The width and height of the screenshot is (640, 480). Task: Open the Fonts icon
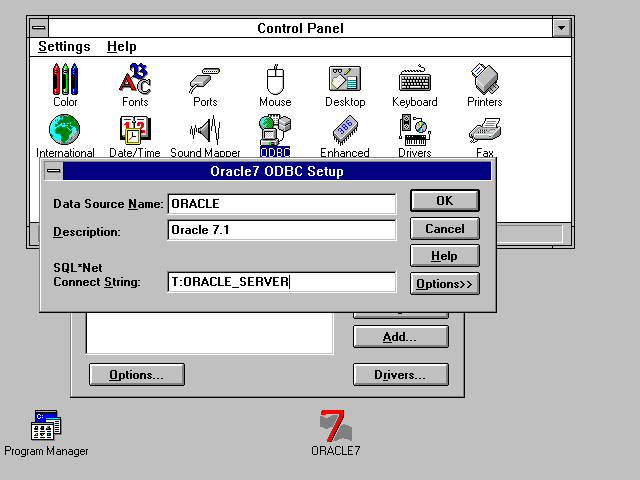135,80
